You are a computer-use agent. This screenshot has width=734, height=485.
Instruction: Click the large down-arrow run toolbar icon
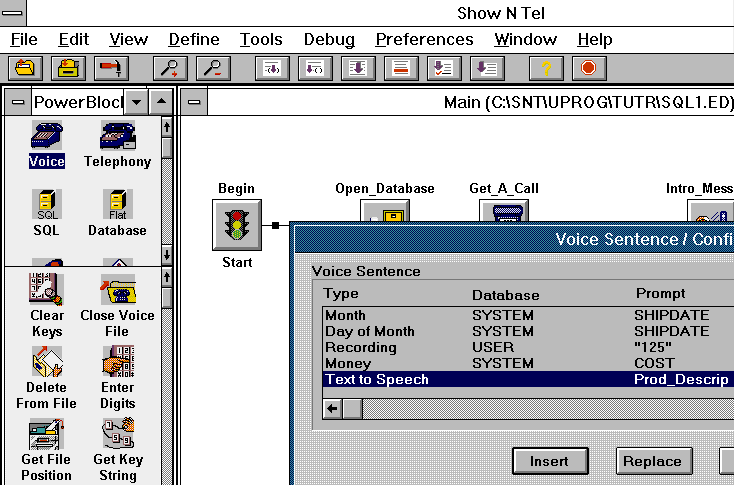[359, 68]
